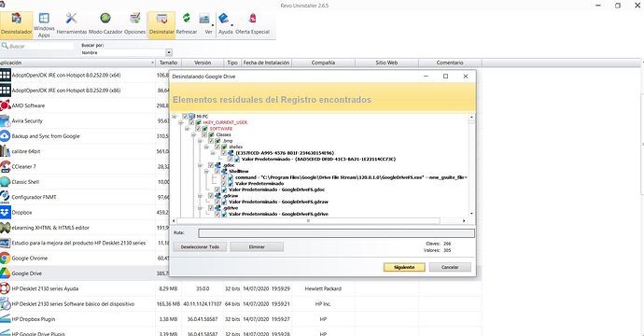The image size is (644, 336).
Task: Uncheck the HKEY_CURRENT_USER checkbox
Action: coord(191,122)
